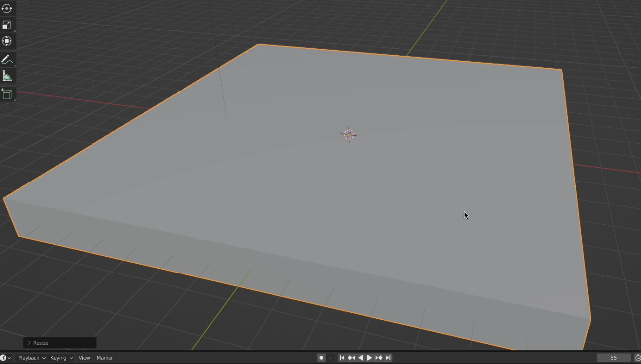Select the Add Cube tool
Viewport: 641px width, 364px height.
[7, 94]
